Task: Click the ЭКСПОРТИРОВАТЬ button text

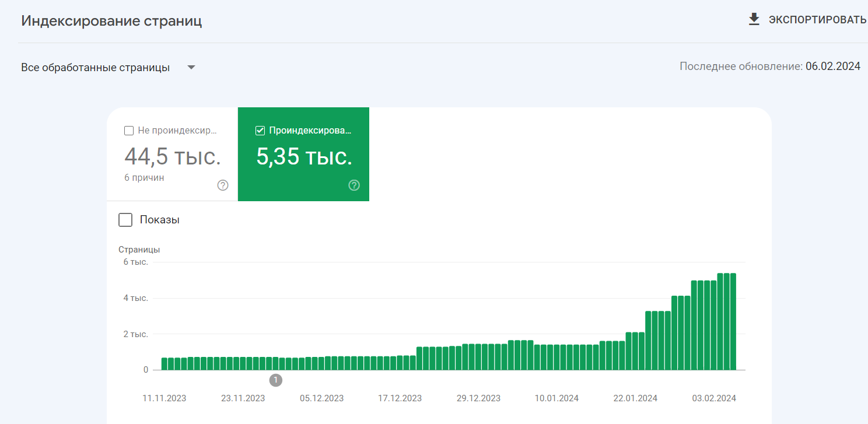Action: tap(817, 20)
